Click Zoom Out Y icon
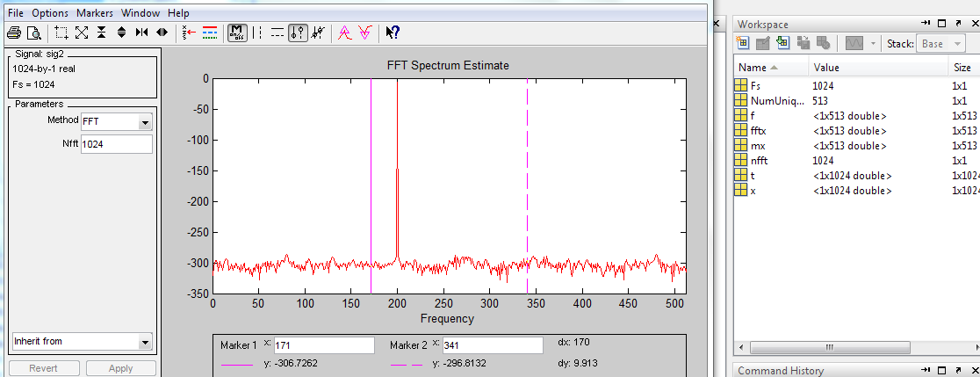This screenshot has width=980, height=377. [x=122, y=33]
